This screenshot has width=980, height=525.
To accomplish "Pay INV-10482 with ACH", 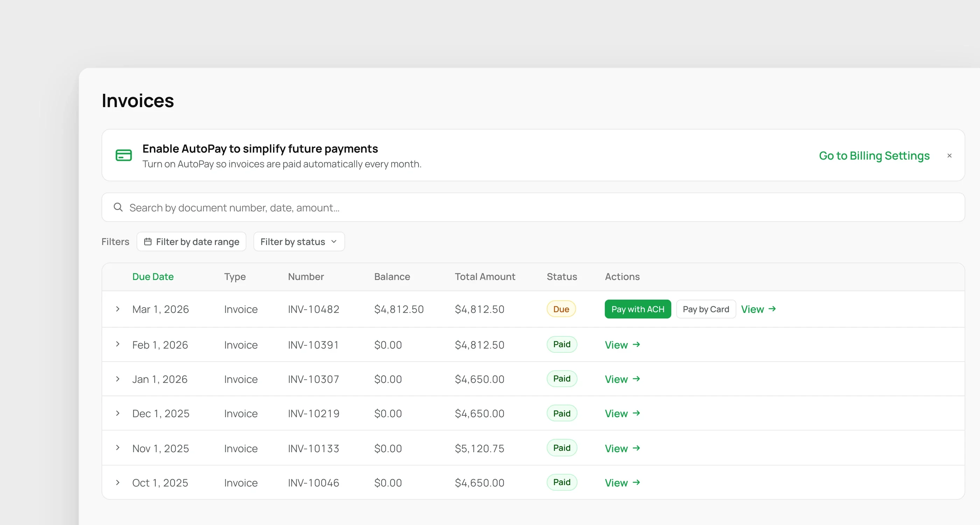I will (x=638, y=309).
